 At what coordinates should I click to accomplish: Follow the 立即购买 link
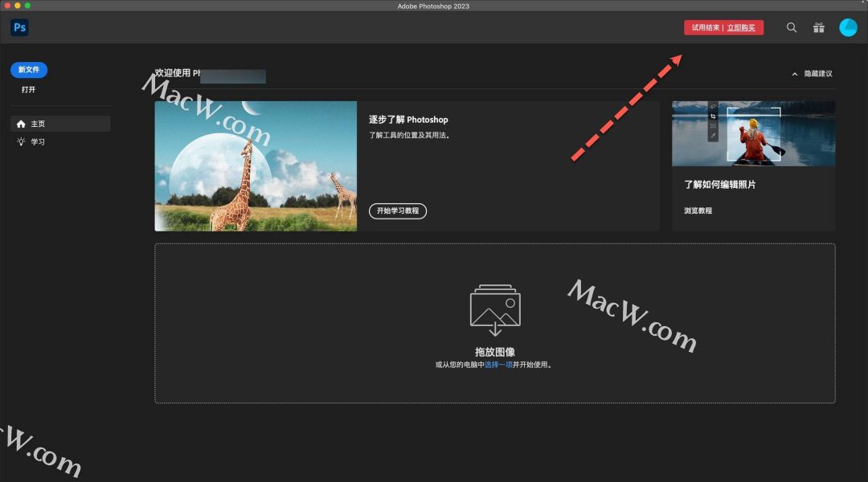[741, 27]
